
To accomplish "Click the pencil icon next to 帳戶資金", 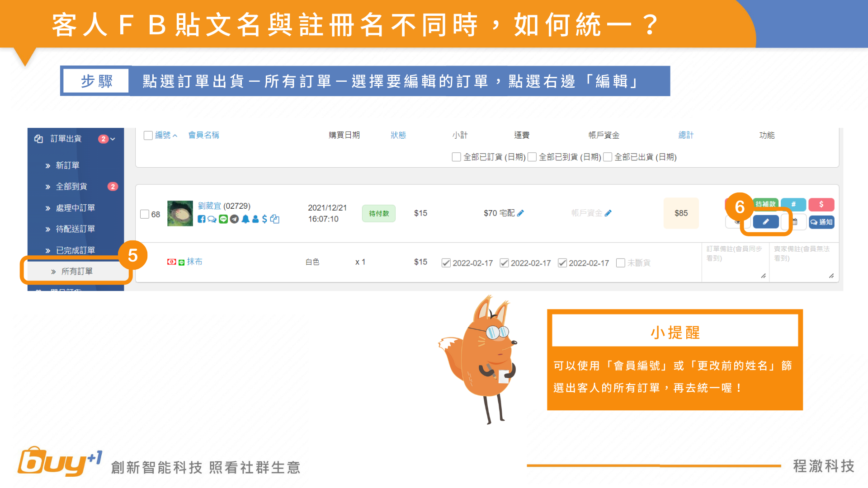I will tap(608, 213).
